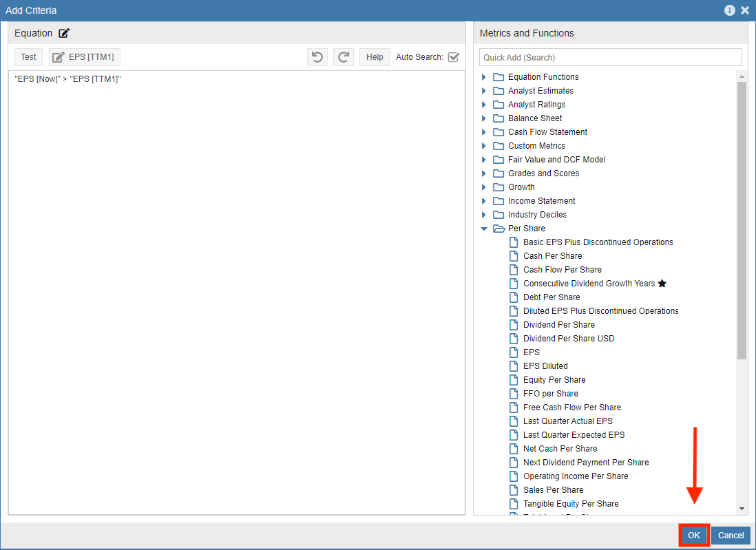The height and width of the screenshot is (550, 756).
Task: Expand the Equation Functions folder
Action: point(484,77)
